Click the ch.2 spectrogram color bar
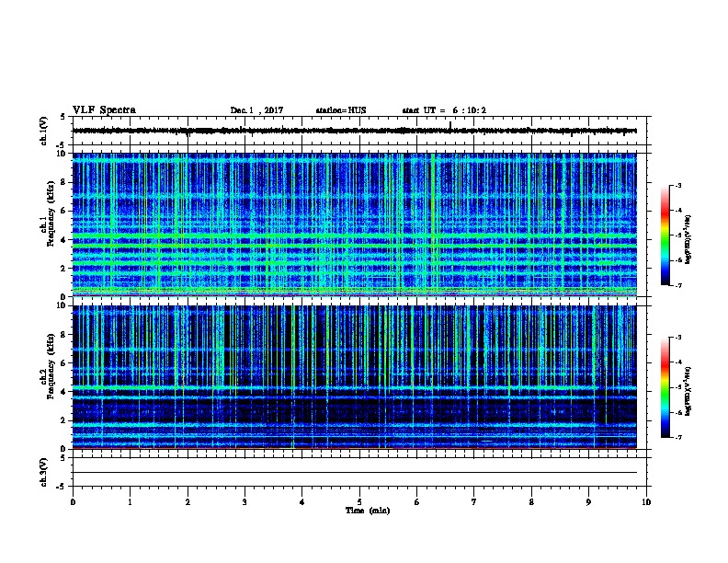728x563 pixels. (665, 387)
